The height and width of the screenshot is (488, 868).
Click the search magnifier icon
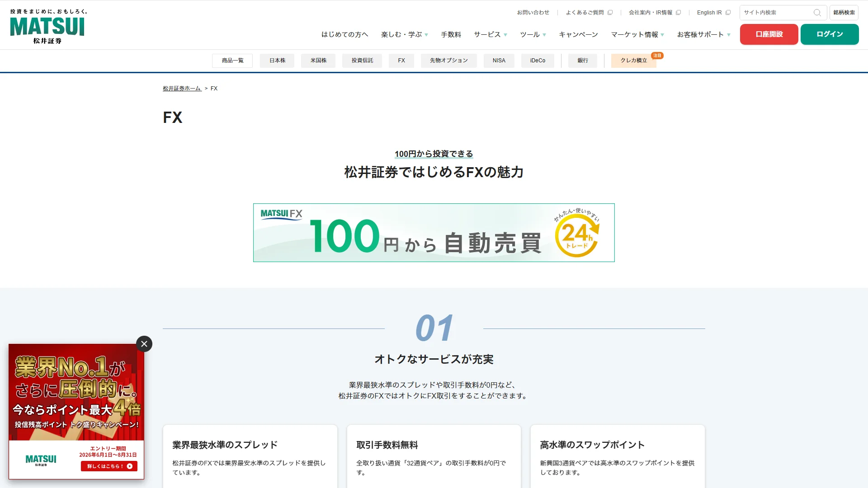pos(817,13)
